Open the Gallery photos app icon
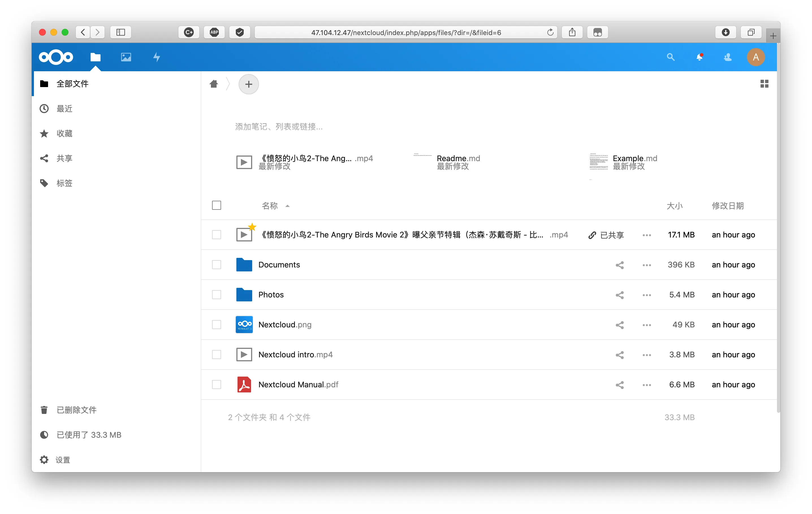Image resolution: width=812 pixels, height=514 pixels. tap(126, 57)
